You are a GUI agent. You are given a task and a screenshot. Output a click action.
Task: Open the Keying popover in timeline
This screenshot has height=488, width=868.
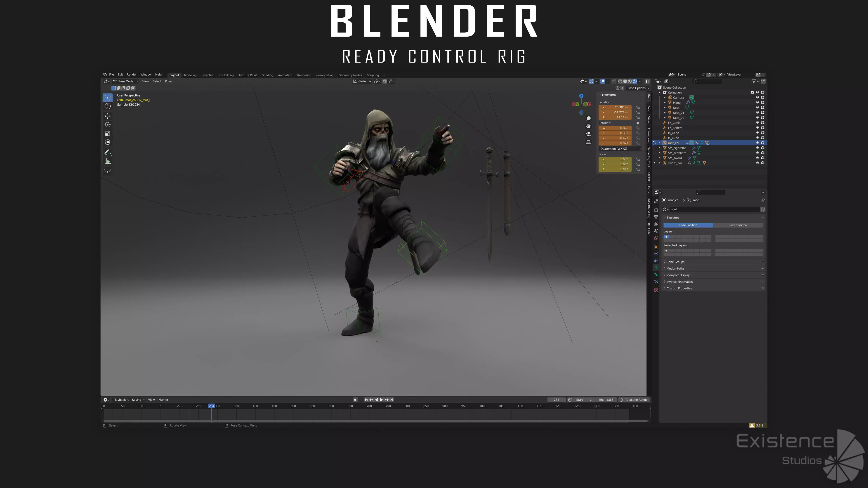pyautogui.click(x=138, y=400)
